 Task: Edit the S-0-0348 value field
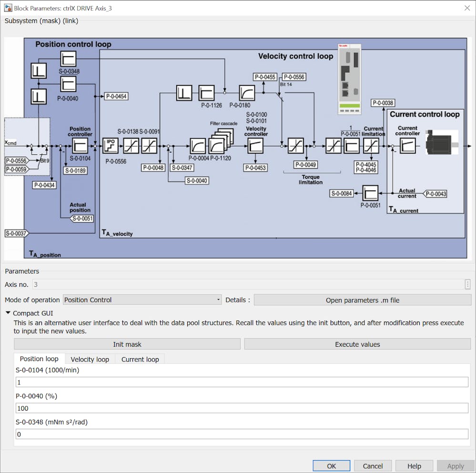(242, 434)
